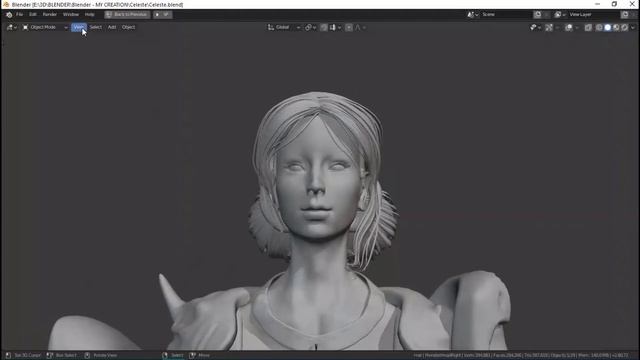Click the new scene icon

click(538, 15)
